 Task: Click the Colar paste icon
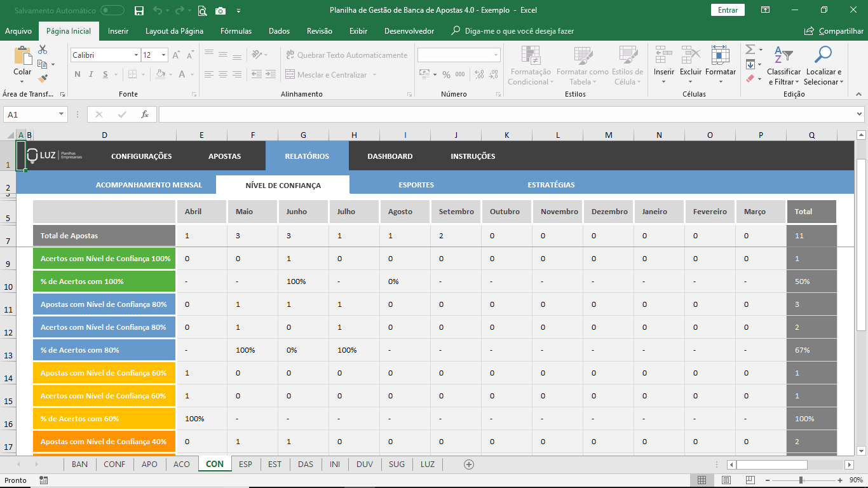(x=22, y=57)
